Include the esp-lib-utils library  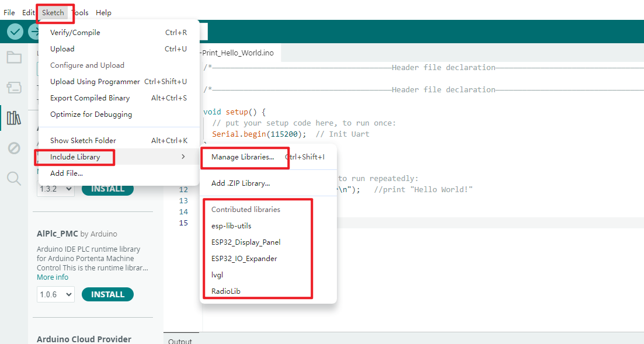(268, 225)
